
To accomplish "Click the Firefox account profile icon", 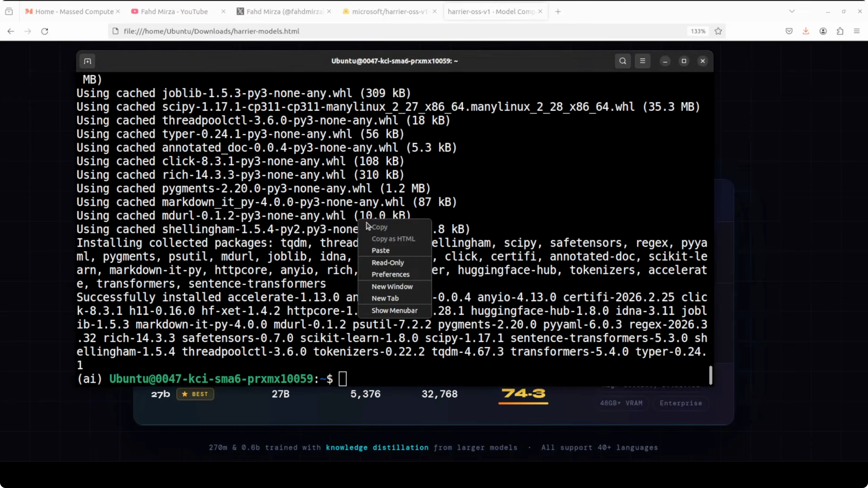I will pos(823,31).
